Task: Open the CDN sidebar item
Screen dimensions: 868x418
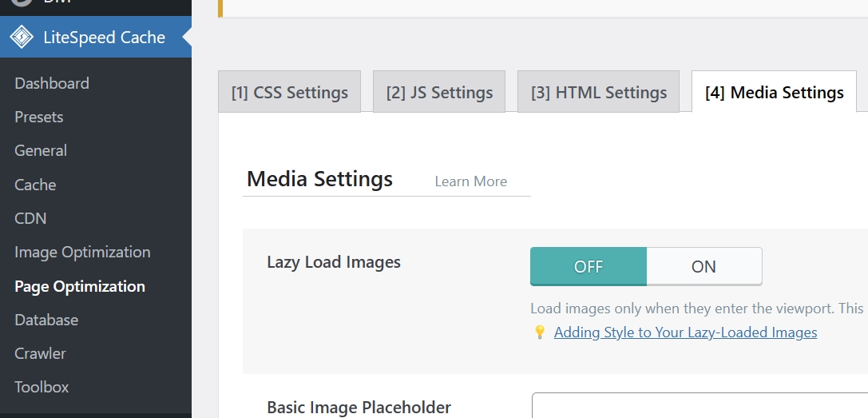Action: (30, 218)
